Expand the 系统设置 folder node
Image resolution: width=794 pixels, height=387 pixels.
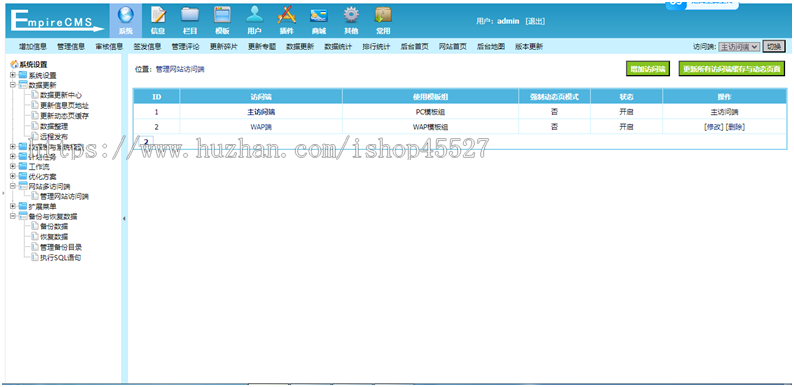point(13,75)
